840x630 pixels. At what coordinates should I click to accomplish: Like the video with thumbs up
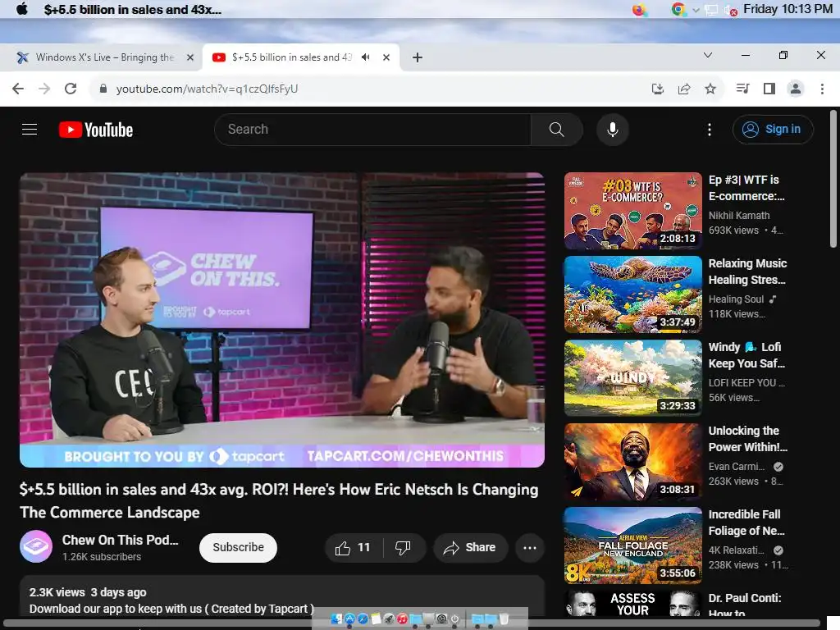click(353, 547)
